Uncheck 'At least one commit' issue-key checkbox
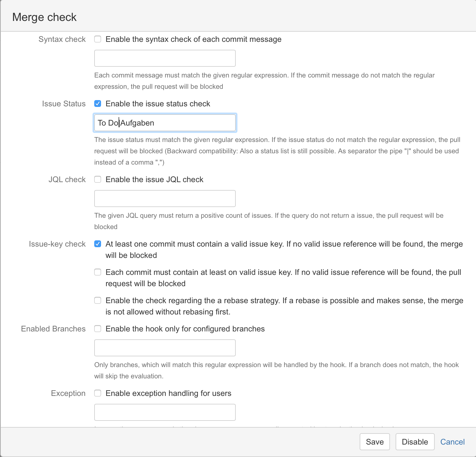The width and height of the screenshot is (476, 457). click(98, 244)
